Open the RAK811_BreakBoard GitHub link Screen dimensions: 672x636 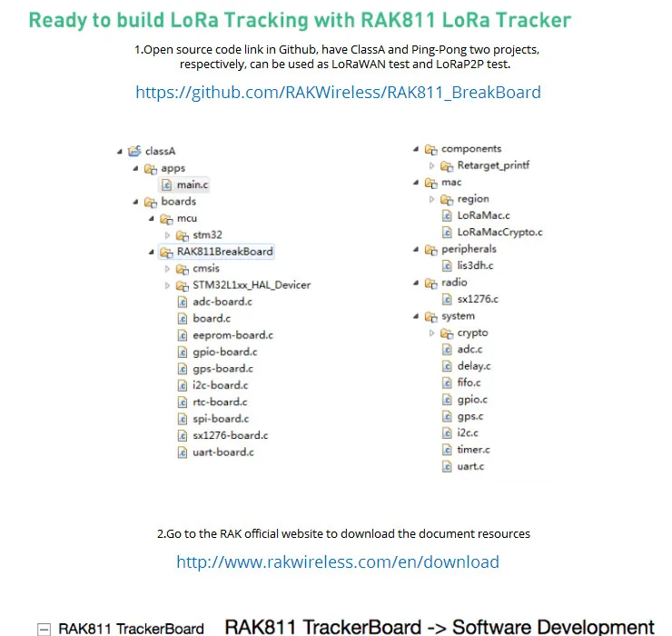pyautogui.click(x=338, y=93)
